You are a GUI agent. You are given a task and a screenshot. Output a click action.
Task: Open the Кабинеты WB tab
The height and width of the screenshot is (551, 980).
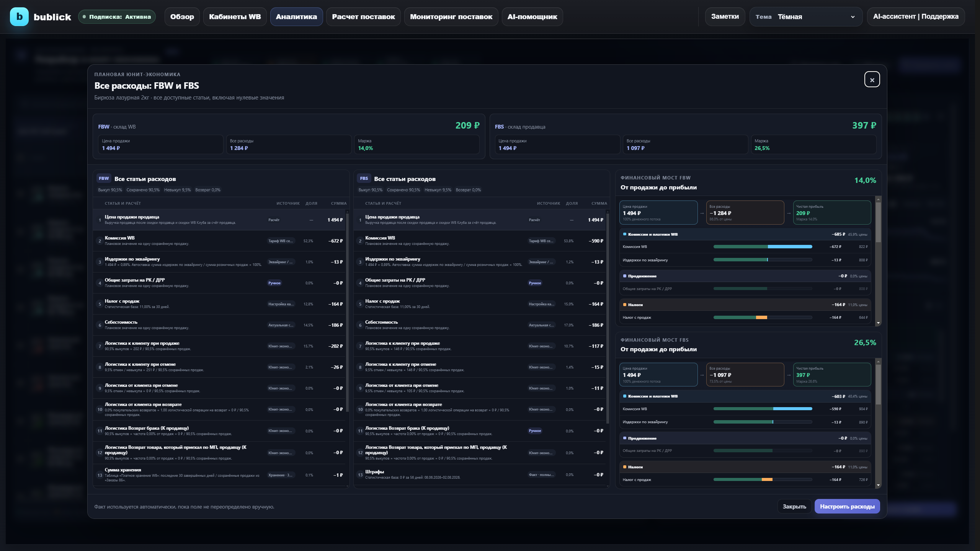235,17
